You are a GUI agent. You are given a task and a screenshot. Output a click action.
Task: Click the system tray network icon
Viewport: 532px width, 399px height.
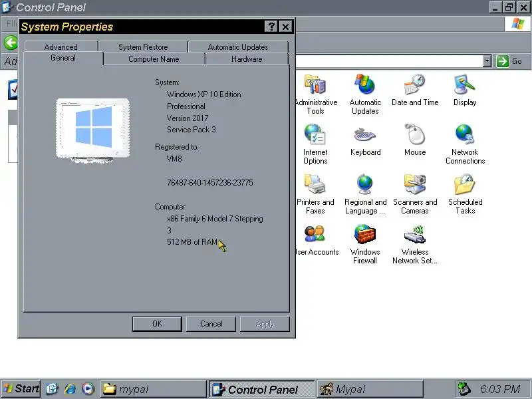point(464,389)
